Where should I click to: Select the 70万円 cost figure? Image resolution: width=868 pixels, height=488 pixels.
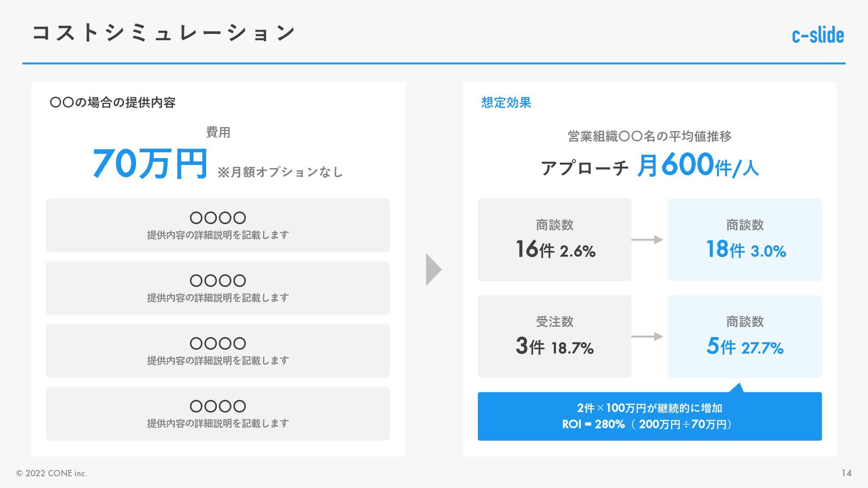[x=150, y=164]
